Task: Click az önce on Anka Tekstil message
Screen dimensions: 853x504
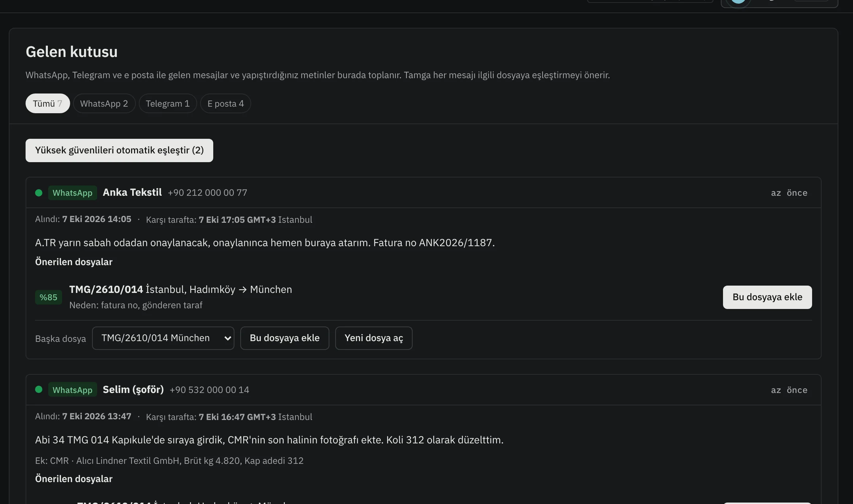Action: click(x=789, y=192)
